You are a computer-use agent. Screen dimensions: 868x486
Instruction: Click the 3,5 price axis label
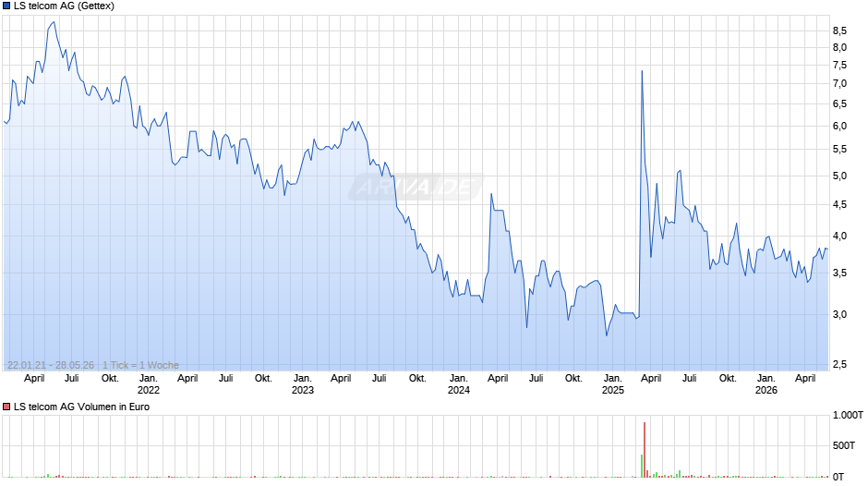click(839, 273)
